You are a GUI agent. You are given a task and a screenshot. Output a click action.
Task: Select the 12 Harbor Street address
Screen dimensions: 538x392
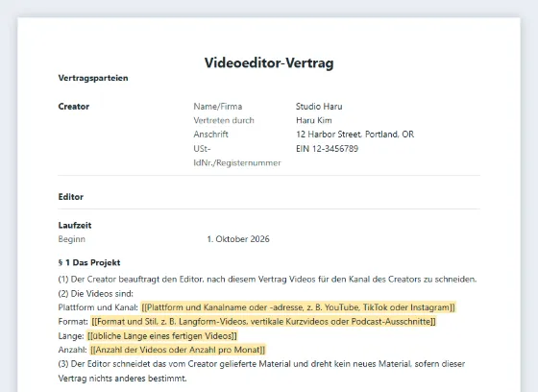point(355,135)
